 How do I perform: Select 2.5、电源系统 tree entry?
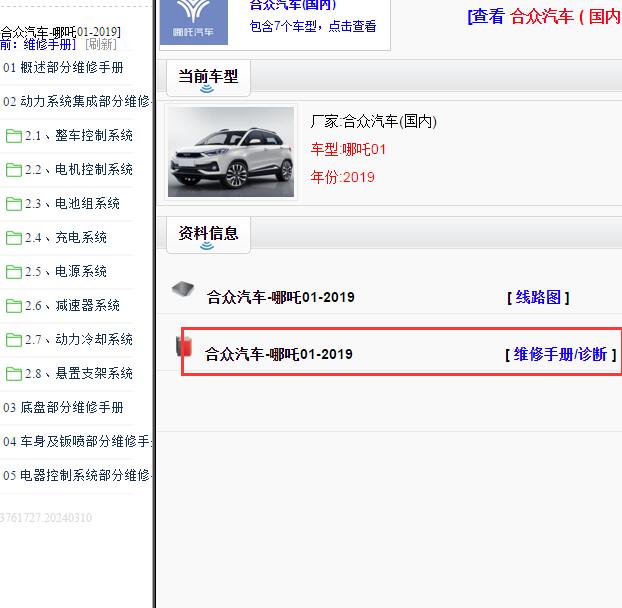tap(66, 272)
